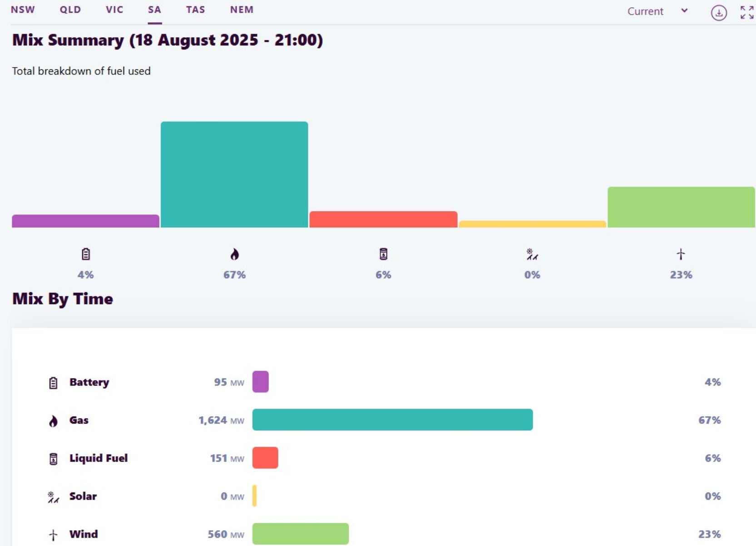Click the purple Battery bar in Mix By Time
Screen dimensions: 756x546
pyautogui.click(x=261, y=382)
